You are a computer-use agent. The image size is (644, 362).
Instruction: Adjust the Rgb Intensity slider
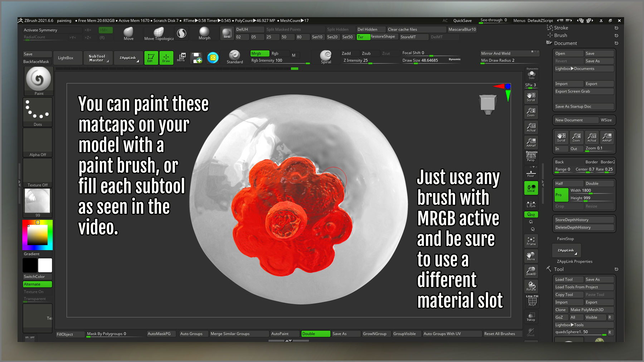coord(280,61)
